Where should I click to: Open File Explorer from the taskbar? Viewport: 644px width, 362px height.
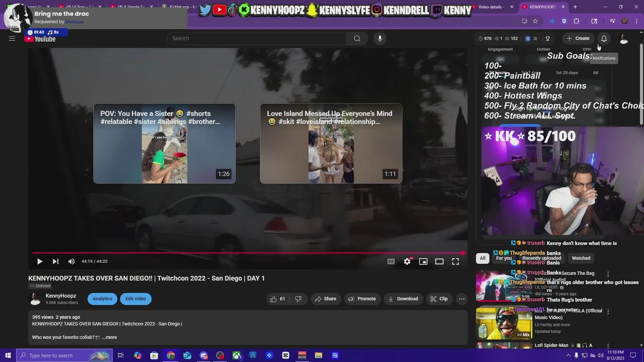click(318, 355)
